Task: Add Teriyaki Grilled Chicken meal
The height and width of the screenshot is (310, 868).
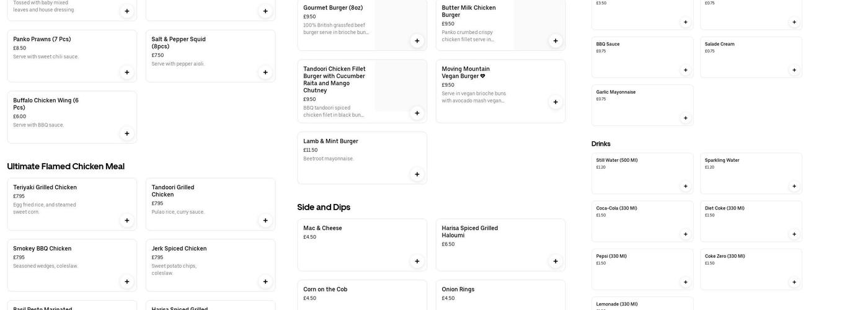Action: click(127, 221)
